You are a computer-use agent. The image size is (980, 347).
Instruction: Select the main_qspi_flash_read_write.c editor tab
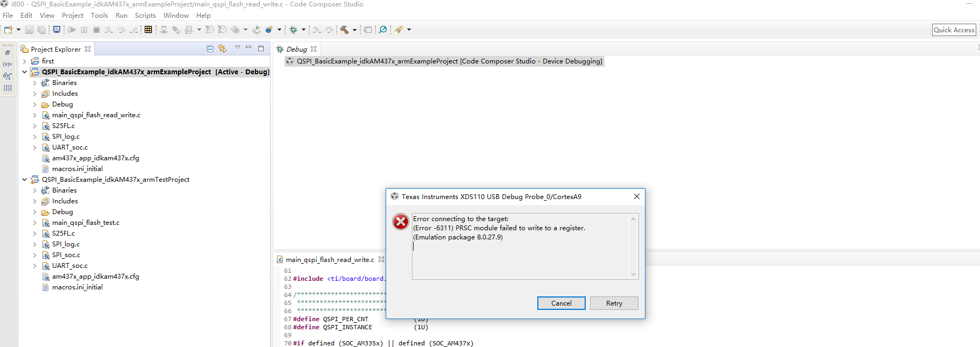tap(330, 259)
